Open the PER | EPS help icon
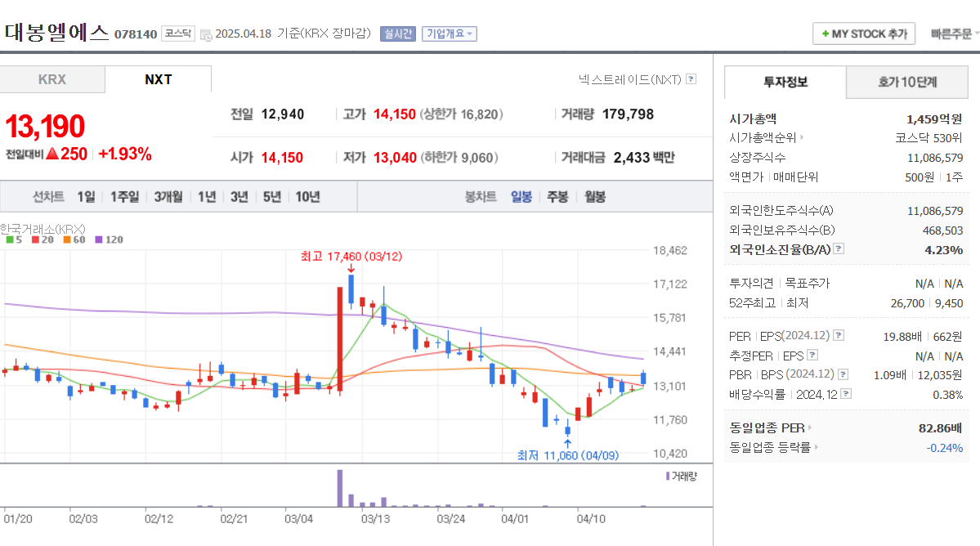The image size is (980, 546). [x=838, y=335]
